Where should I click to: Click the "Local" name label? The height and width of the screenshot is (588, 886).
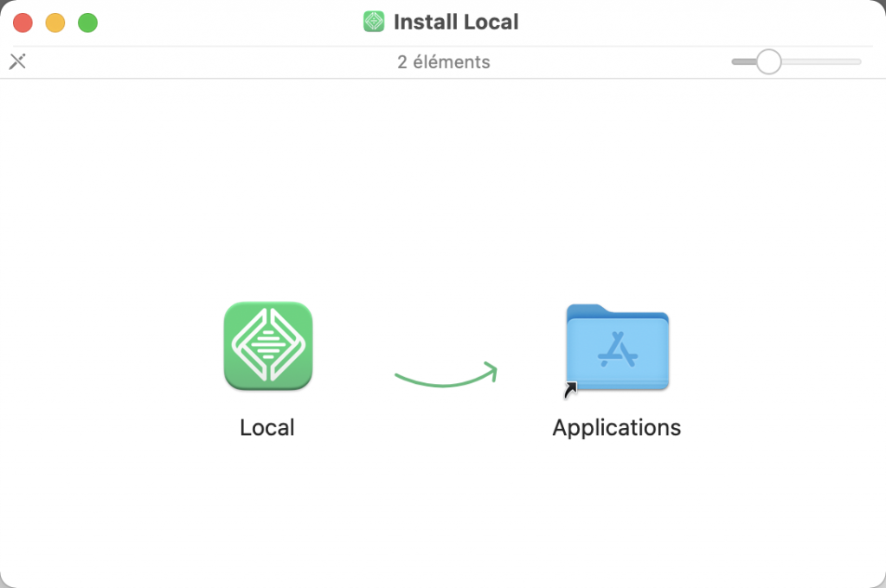tap(267, 428)
